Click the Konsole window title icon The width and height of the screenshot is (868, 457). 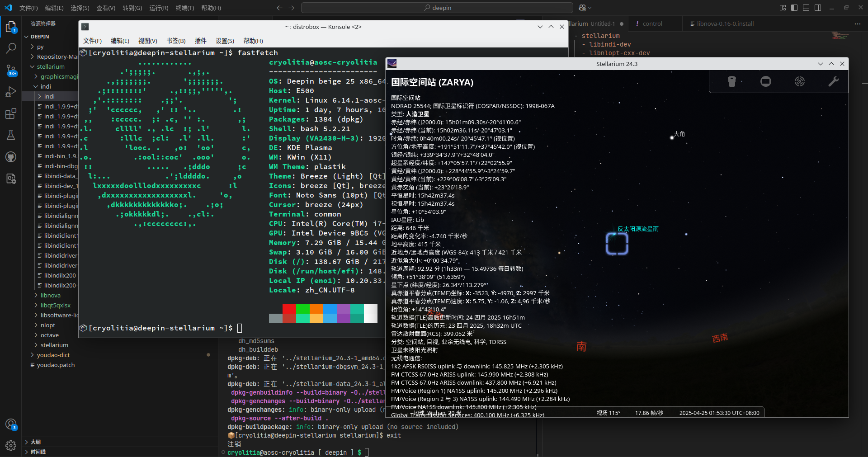coord(85,27)
